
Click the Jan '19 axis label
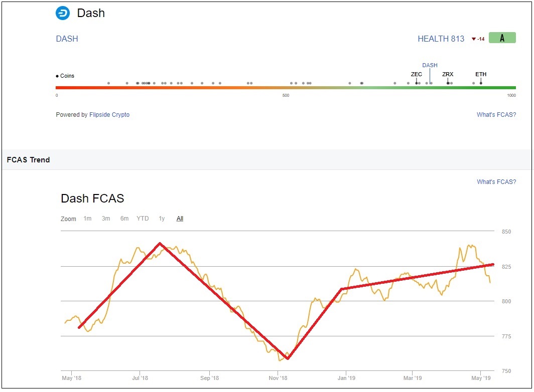click(346, 378)
